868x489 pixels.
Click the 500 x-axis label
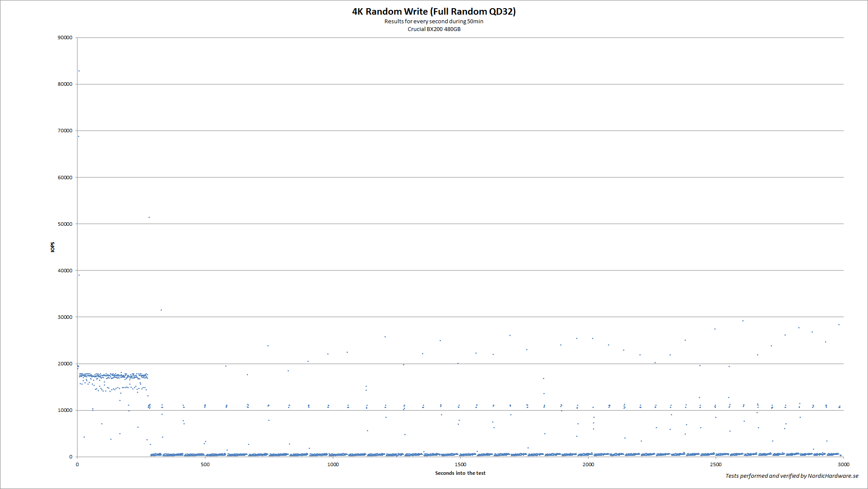coord(205,464)
